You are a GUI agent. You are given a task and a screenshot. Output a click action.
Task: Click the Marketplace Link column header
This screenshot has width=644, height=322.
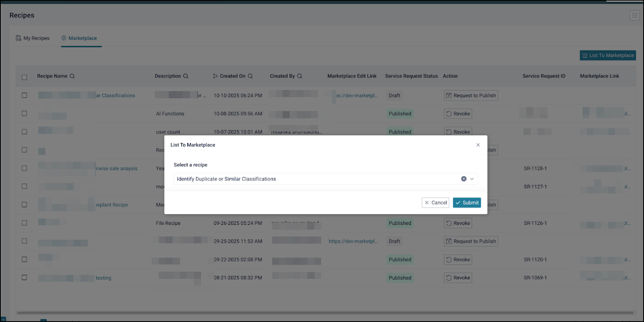click(600, 76)
